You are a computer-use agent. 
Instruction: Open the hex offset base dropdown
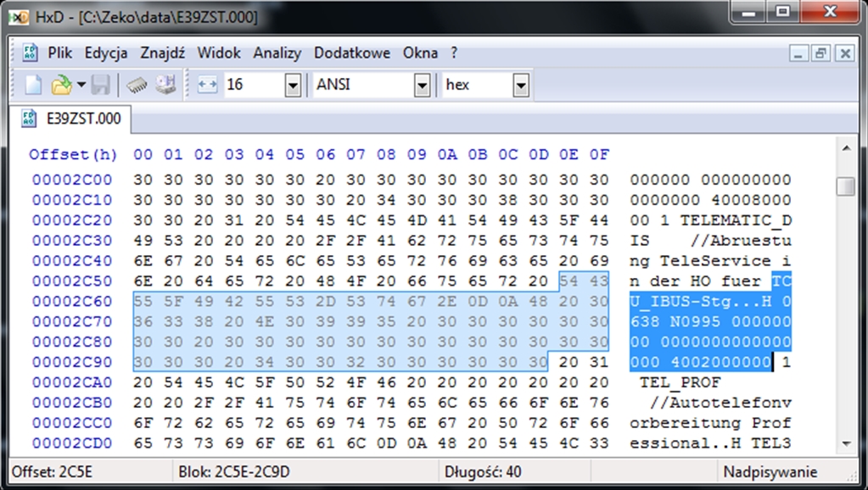click(520, 85)
